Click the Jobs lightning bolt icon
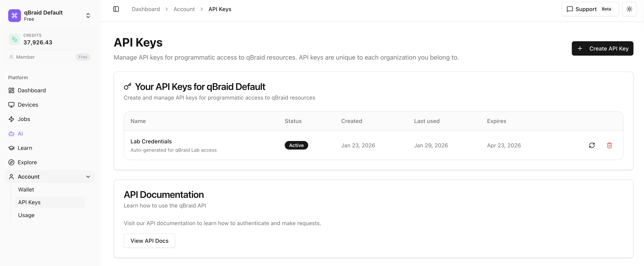The height and width of the screenshot is (266, 644). (x=11, y=119)
